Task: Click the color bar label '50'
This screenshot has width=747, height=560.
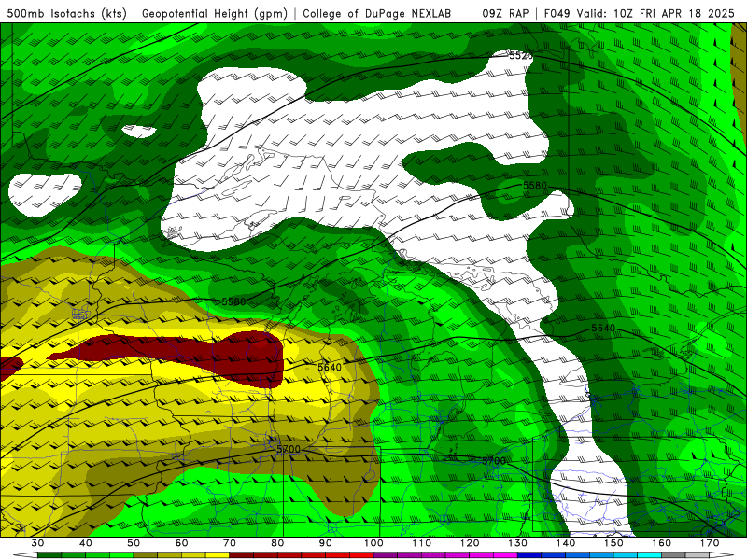Action: click(134, 543)
